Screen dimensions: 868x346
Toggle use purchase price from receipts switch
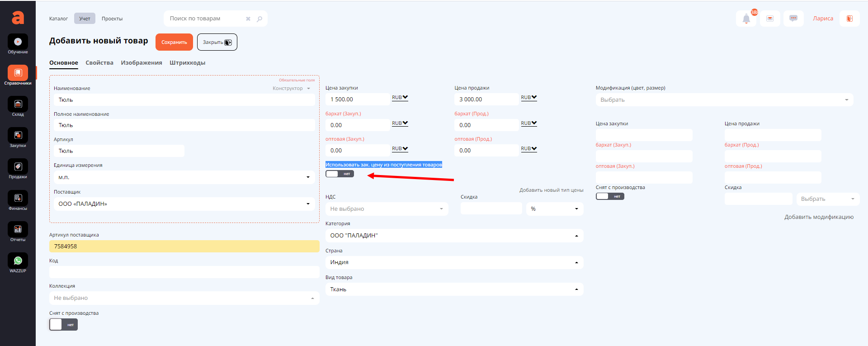click(340, 174)
